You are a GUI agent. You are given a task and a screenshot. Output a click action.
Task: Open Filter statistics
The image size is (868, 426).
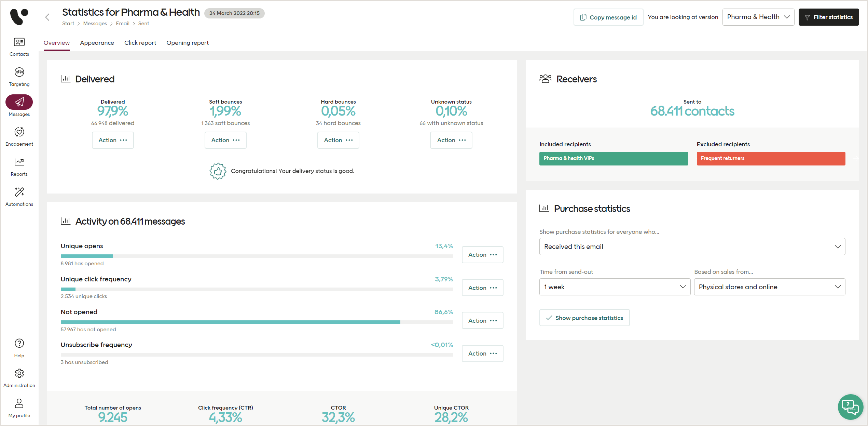tap(829, 17)
